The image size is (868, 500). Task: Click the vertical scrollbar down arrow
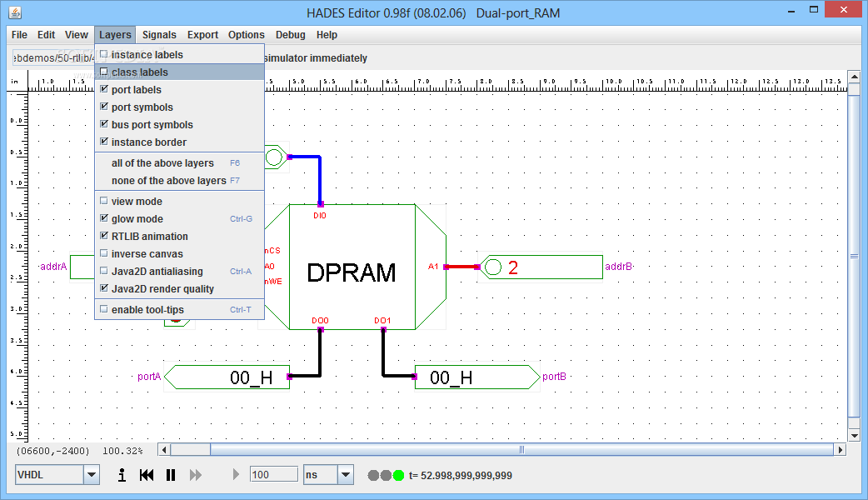[x=854, y=435]
